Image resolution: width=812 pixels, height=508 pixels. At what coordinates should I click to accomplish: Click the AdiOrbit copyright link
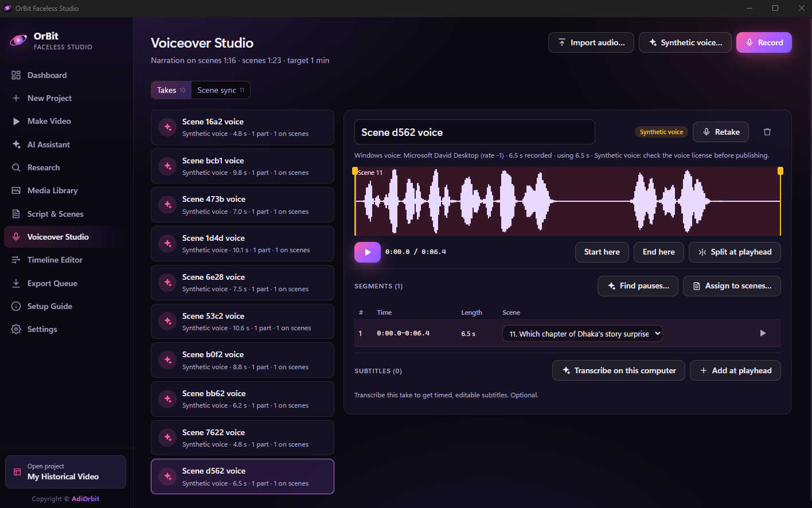pos(85,499)
